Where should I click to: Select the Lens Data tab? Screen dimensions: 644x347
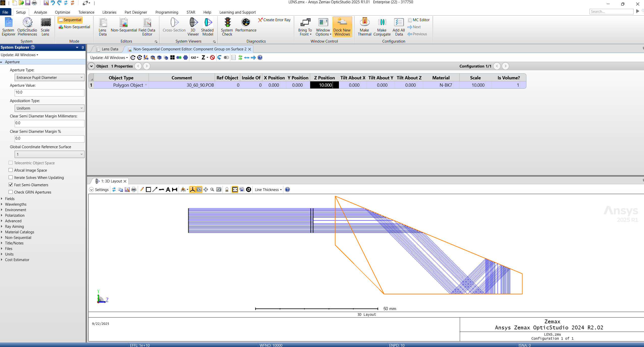(x=110, y=49)
